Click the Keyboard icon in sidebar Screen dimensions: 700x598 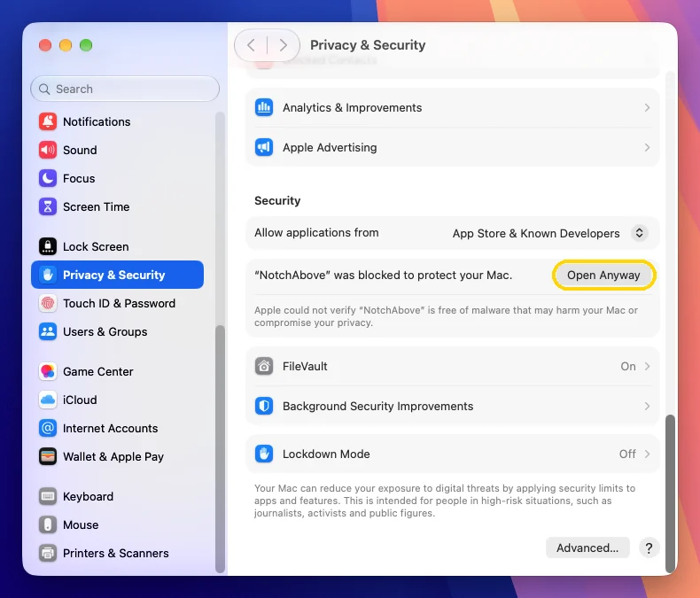point(48,496)
